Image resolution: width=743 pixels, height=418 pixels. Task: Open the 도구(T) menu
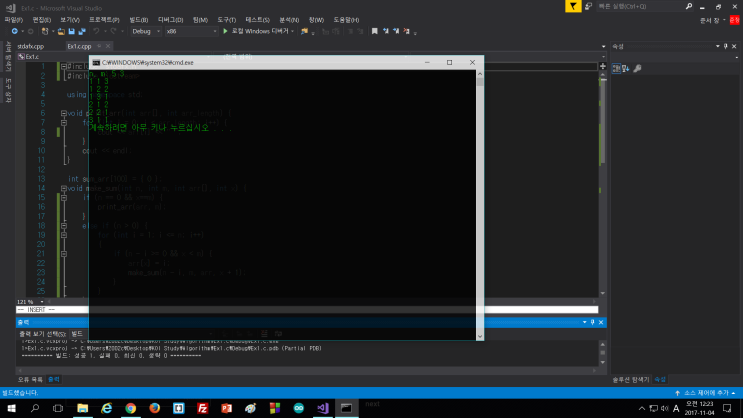coord(227,20)
